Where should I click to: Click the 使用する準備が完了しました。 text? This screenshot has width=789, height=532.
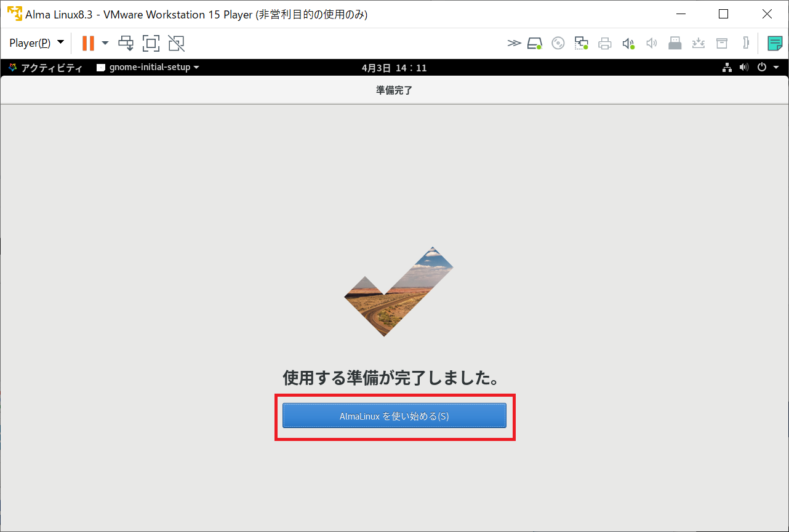(390, 378)
